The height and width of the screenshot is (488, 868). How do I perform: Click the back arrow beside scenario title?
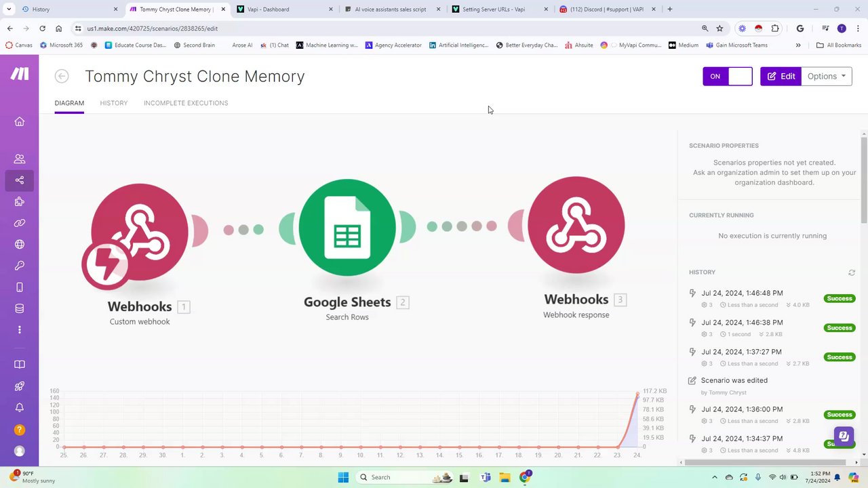pyautogui.click(x=62, y=76)
